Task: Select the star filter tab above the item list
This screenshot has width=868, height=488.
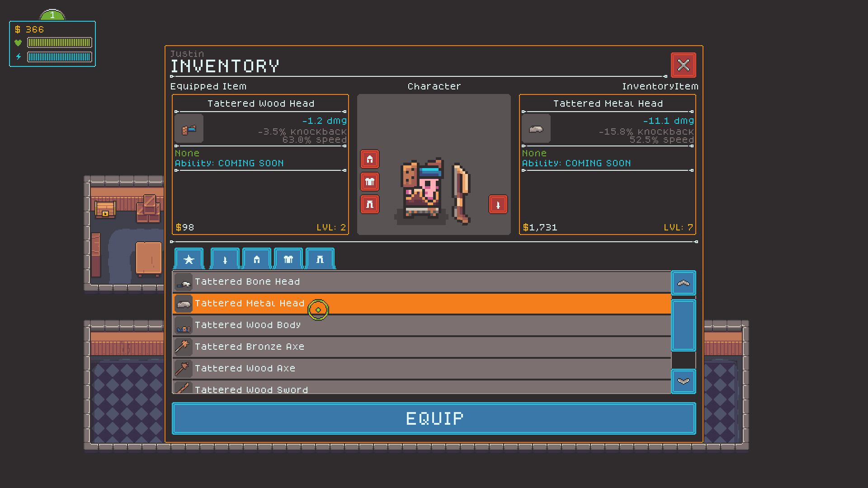Action: [189, 259]
